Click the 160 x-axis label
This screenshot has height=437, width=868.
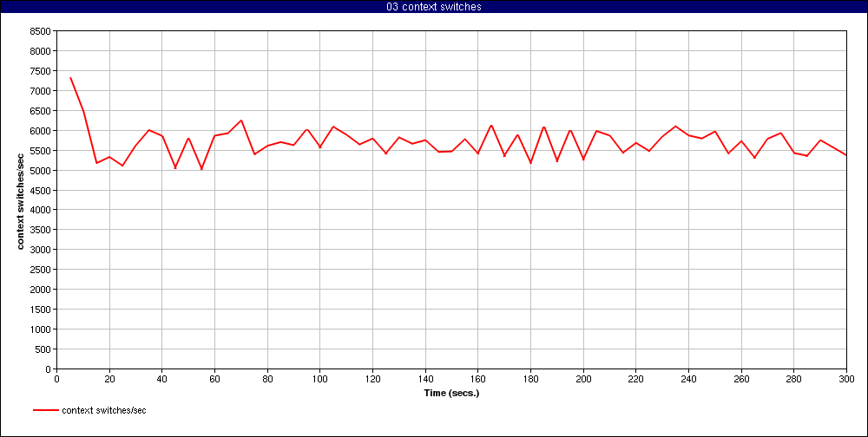point(477,379)
